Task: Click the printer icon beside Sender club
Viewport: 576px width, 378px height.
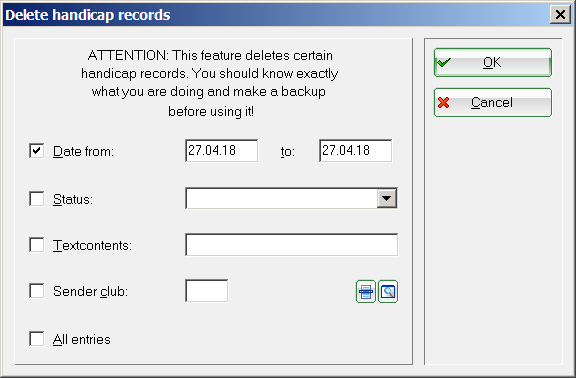Action: click(x=366, y=292)
